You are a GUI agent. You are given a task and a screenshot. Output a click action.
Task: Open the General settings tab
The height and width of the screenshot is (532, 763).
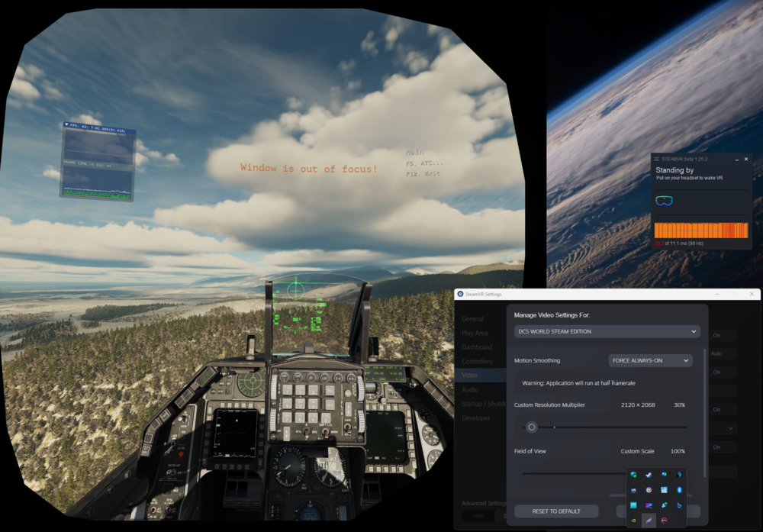472,319
